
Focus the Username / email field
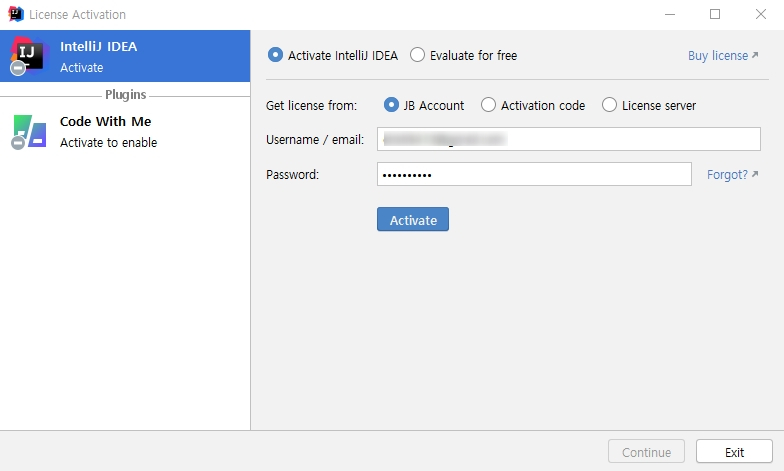tap(569, 139)
